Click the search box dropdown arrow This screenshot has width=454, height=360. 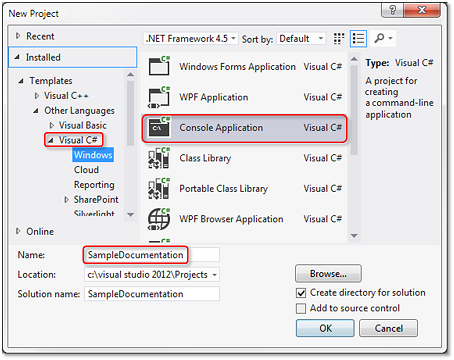(x=390, y=38)
